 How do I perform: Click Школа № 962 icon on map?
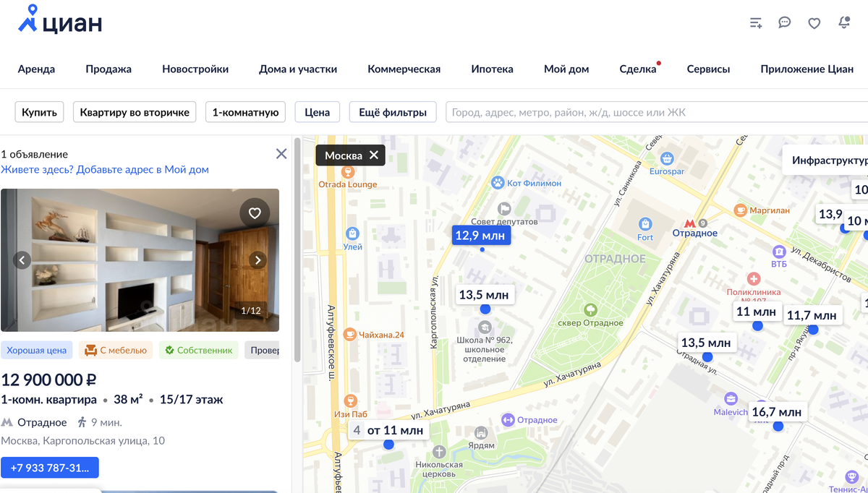[484, 327]
